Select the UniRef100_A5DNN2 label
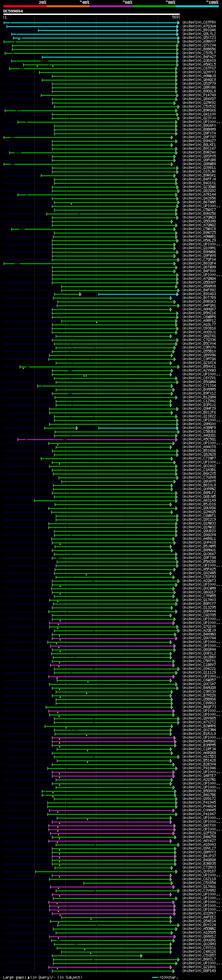The height and width of the screenshot is (980, 222). (199, 929)
